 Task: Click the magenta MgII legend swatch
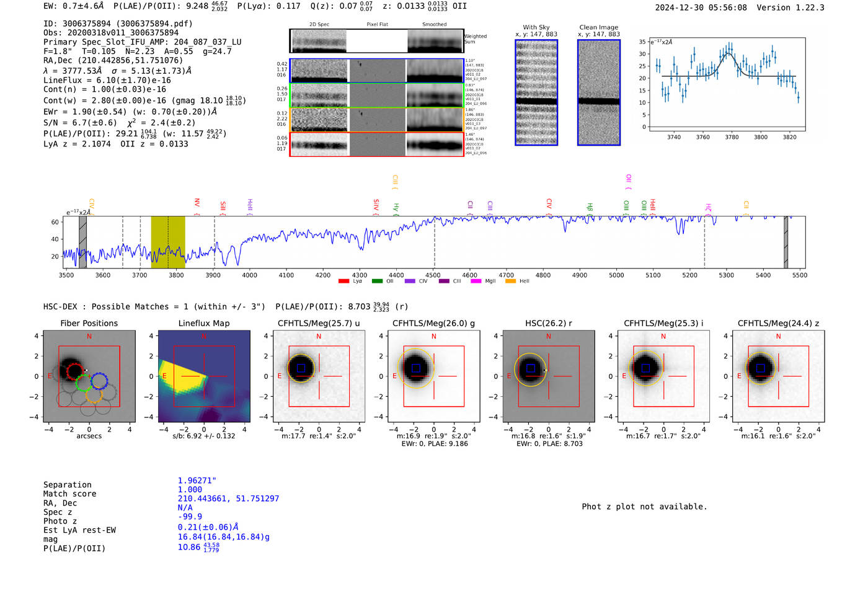(x=476, y=281)
